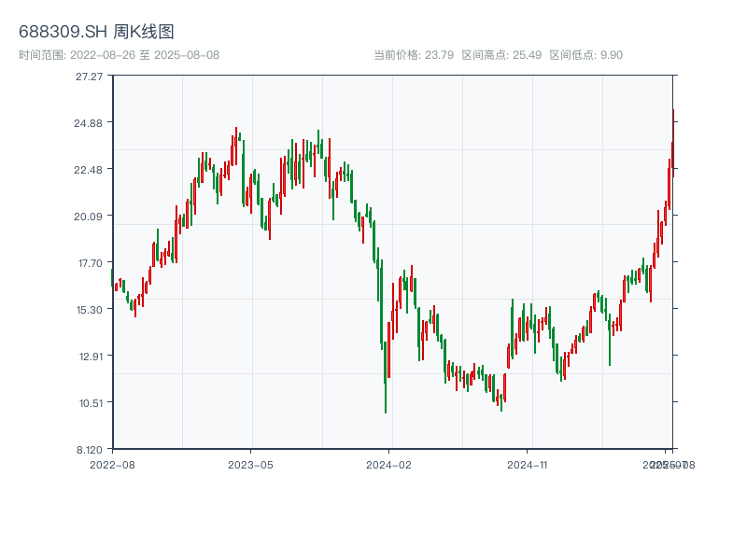The height and width of the screenshot is (560, 747).
Task: Jump to the 2024-11 date axis label
Action: tap(528, 464)
